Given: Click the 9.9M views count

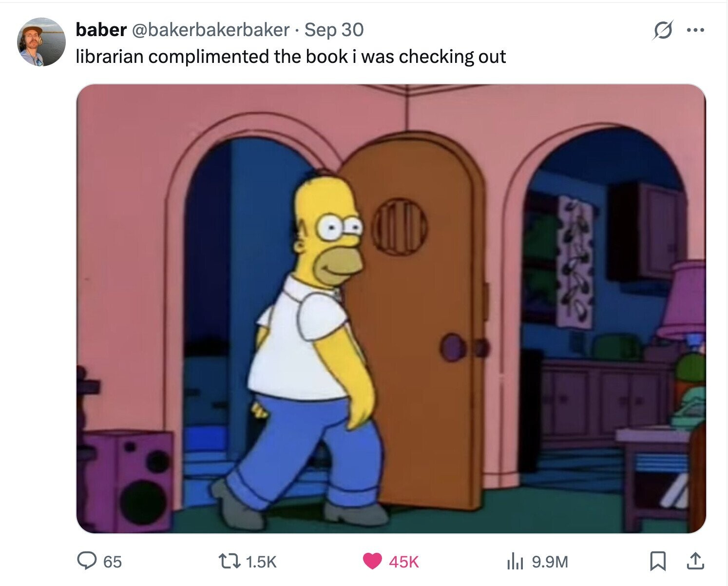Looking at the screenshot, I should (550, 562).
